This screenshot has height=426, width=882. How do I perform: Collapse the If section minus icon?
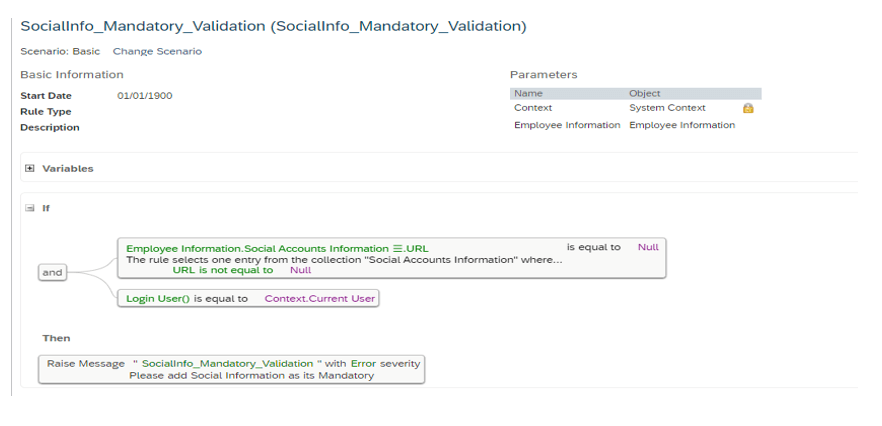click(x=30, y=208)
